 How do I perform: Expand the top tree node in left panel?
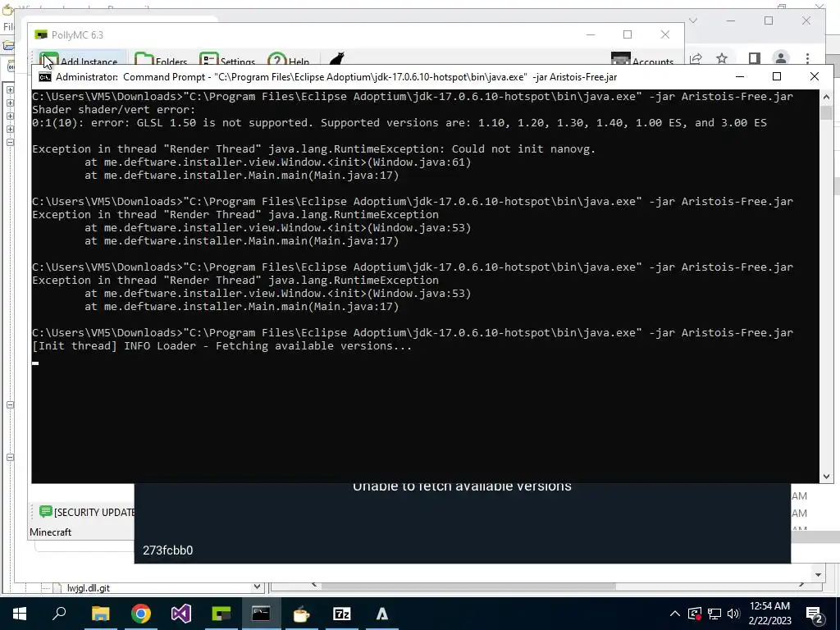click(x=10, y=89)
